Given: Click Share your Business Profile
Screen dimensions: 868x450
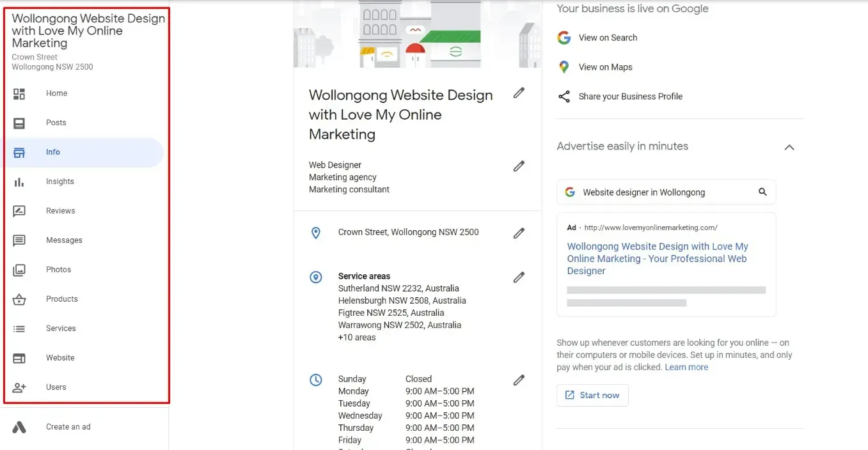Looking at the screenshot, I should [630, 97].
